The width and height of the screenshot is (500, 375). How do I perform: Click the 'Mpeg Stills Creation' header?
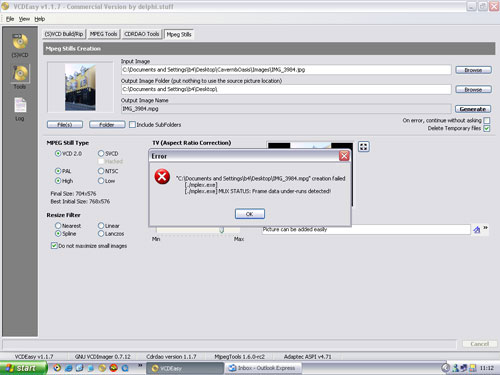pos(73,49)
